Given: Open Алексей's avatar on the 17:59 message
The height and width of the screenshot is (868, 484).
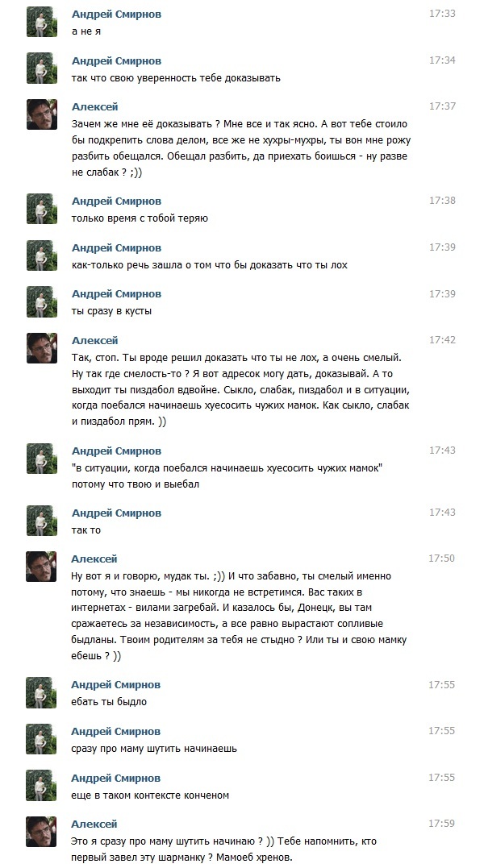Looking at the screenshot, I should pos(41,832).
